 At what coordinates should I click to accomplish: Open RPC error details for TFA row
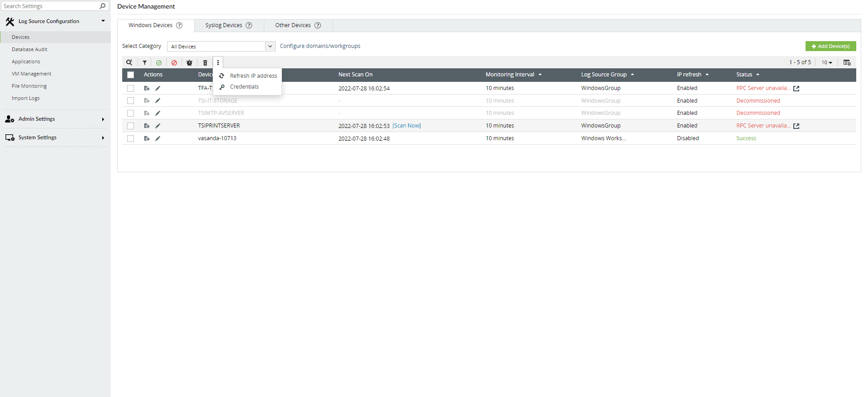click(x=796, y=89)
